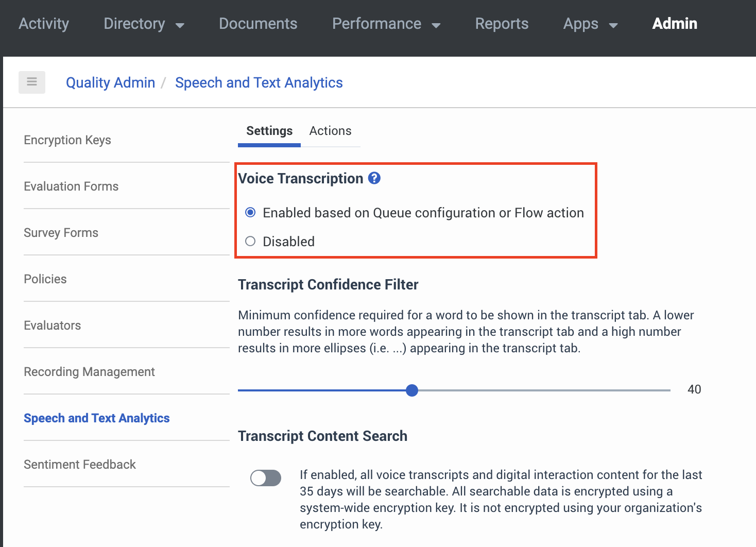
Task: Adjust the Transcript Confidence Filter slider
Action: 411,390
